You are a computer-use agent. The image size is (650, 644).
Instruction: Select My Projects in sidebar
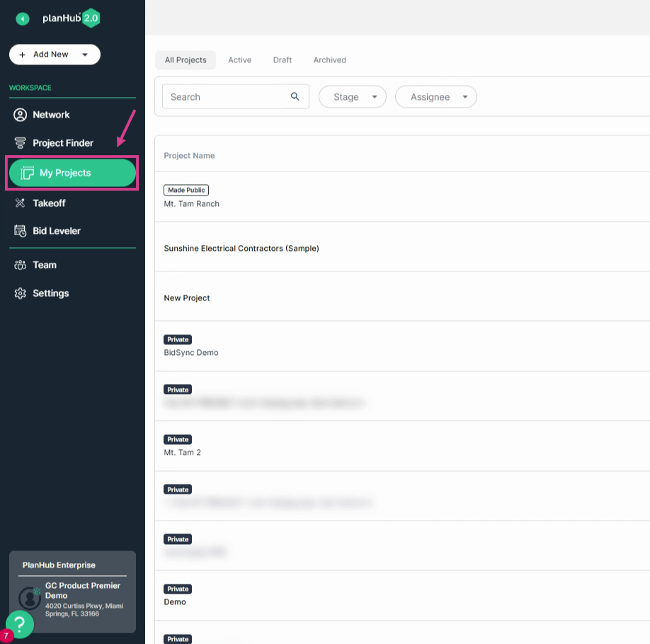click(72, 173)
